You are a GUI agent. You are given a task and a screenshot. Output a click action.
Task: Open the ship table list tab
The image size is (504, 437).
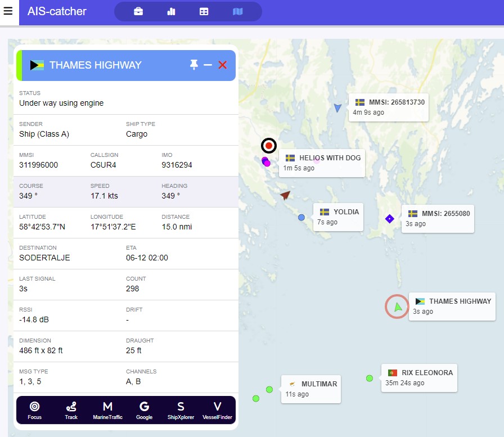(204, 12)
